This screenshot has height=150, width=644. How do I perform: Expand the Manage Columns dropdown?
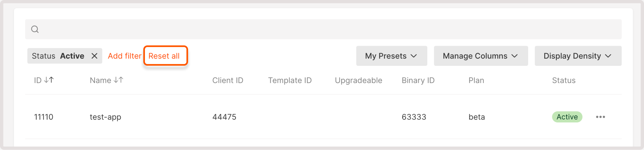(481, 56)
